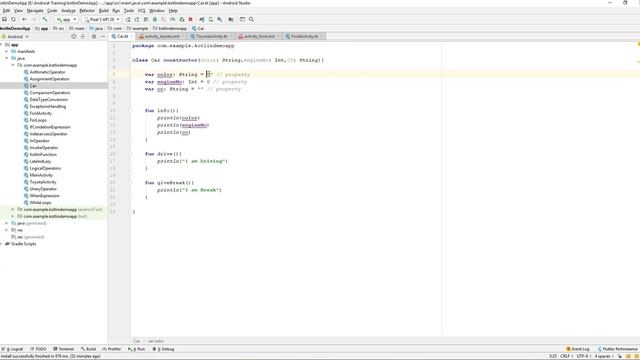Click the green Debug bug icon
The height and width of the screenshot is (360, 640).
pyautogui.click(x=155, y=19)
